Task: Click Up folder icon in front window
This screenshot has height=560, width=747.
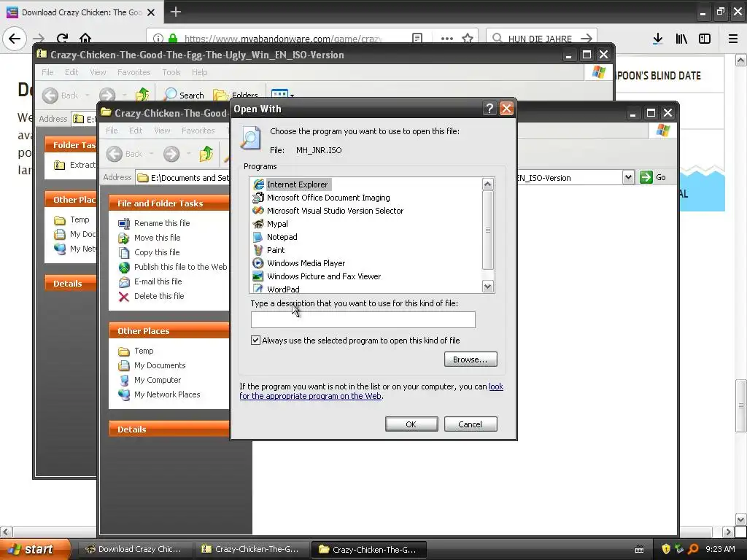Action: pos(206,154)
